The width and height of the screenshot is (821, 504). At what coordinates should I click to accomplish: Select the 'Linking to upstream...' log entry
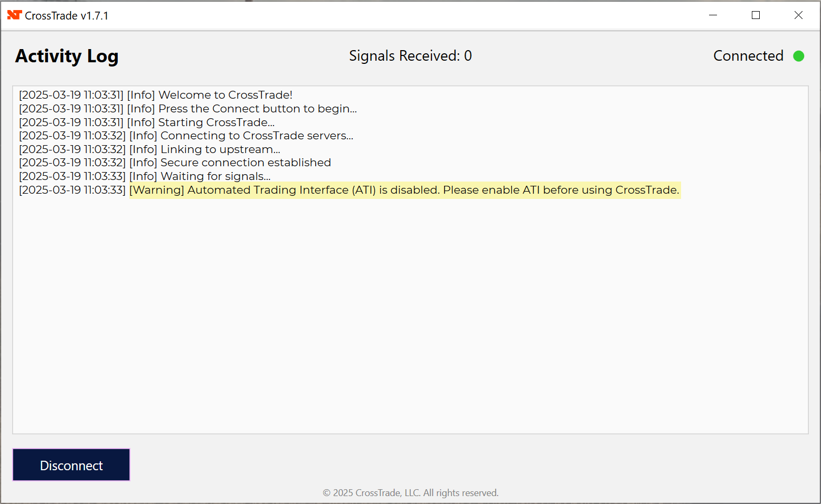[x=150, y=149]
